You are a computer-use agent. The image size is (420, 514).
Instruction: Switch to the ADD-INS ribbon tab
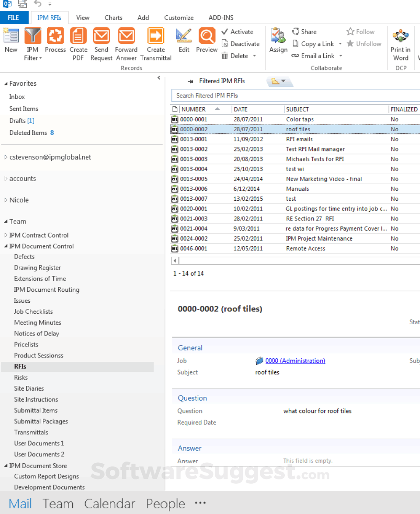pos(220,17)
